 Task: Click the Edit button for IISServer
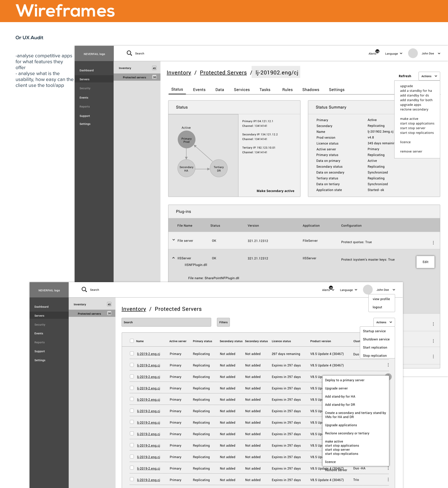point(425,262)
